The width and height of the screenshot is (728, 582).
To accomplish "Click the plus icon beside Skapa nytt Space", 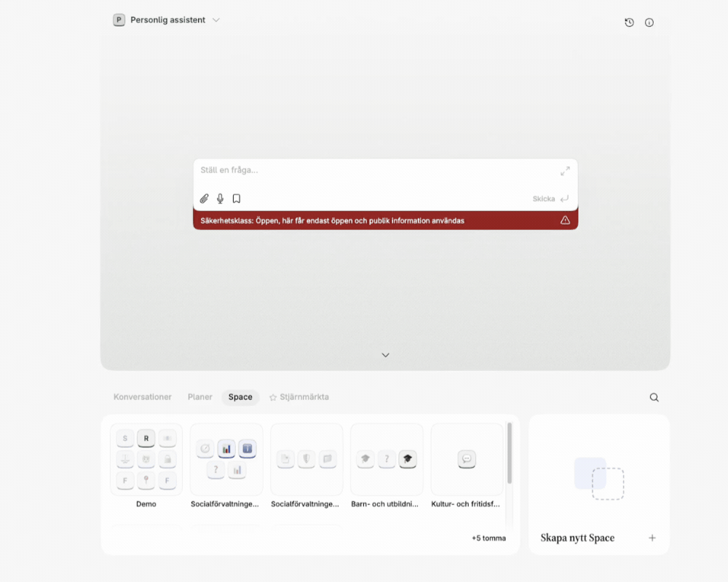I will pos(652,538).
